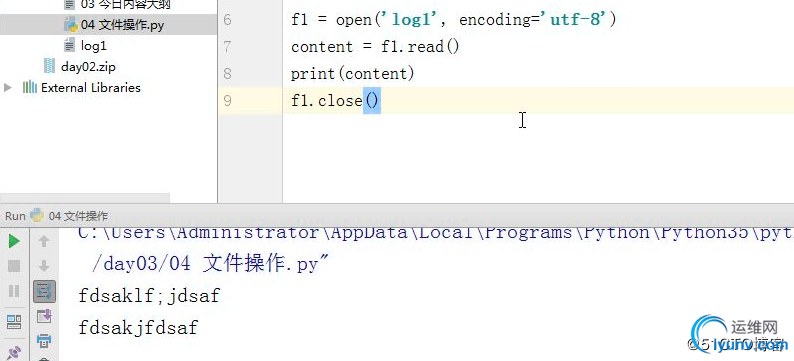This screenshot has height=361, width=794.
Task: Toggle the Soft-Wrap console output icon
Action: pos(44,291)
